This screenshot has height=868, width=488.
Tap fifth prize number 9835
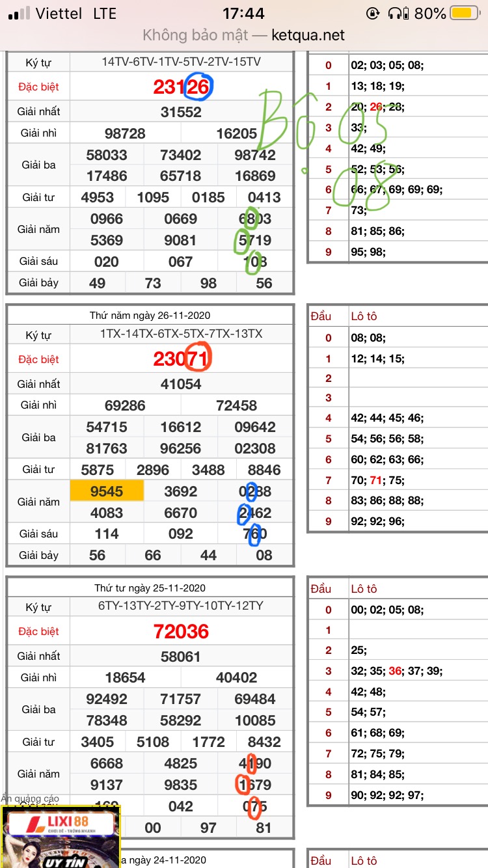181,785
